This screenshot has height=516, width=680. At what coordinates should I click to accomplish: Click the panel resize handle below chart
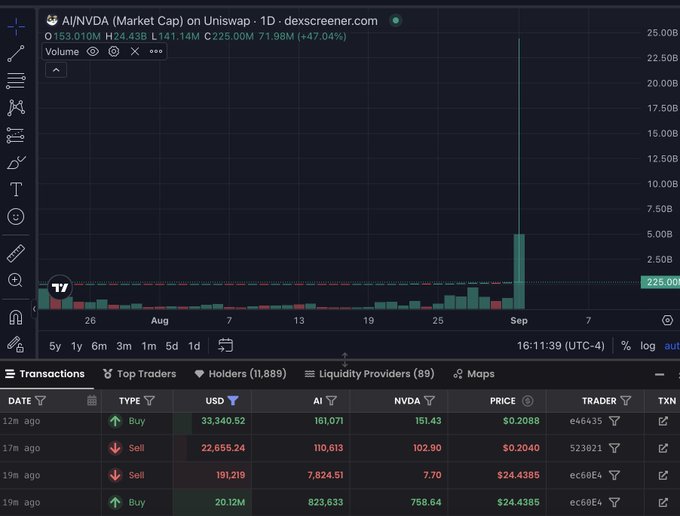click(344, 359)
